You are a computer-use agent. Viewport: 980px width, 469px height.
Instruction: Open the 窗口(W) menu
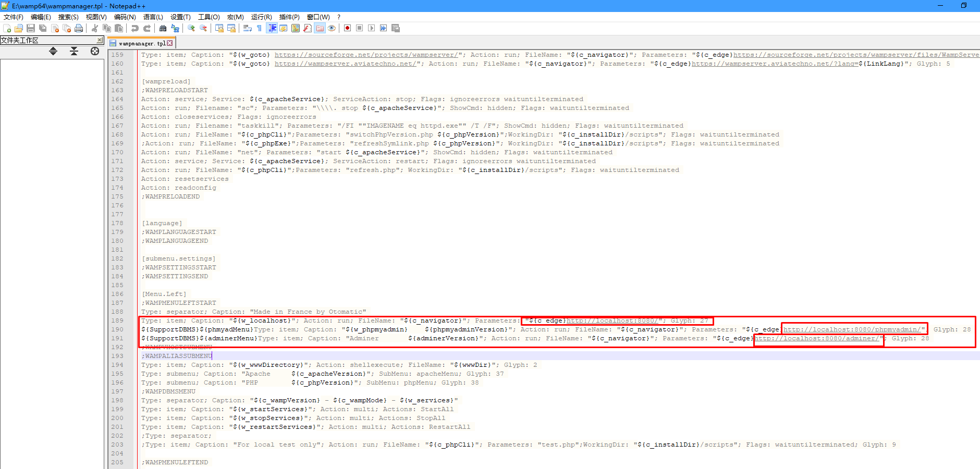318,17
